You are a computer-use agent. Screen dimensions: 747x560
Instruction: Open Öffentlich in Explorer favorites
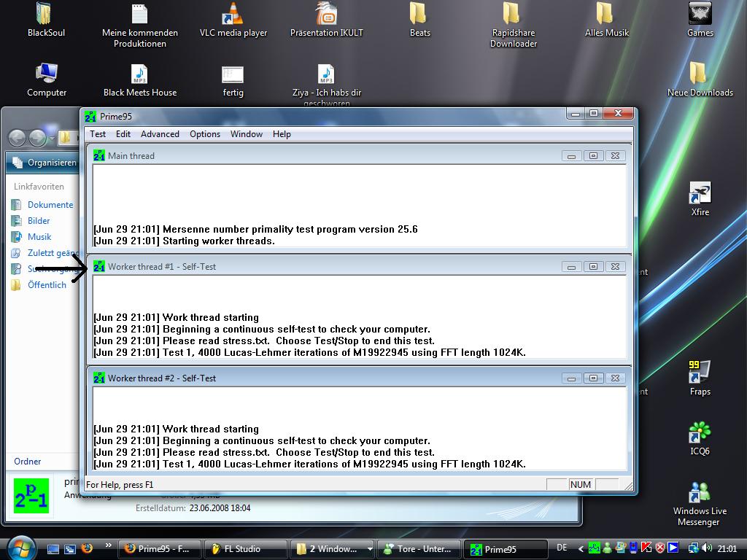[x=39, y=285]
